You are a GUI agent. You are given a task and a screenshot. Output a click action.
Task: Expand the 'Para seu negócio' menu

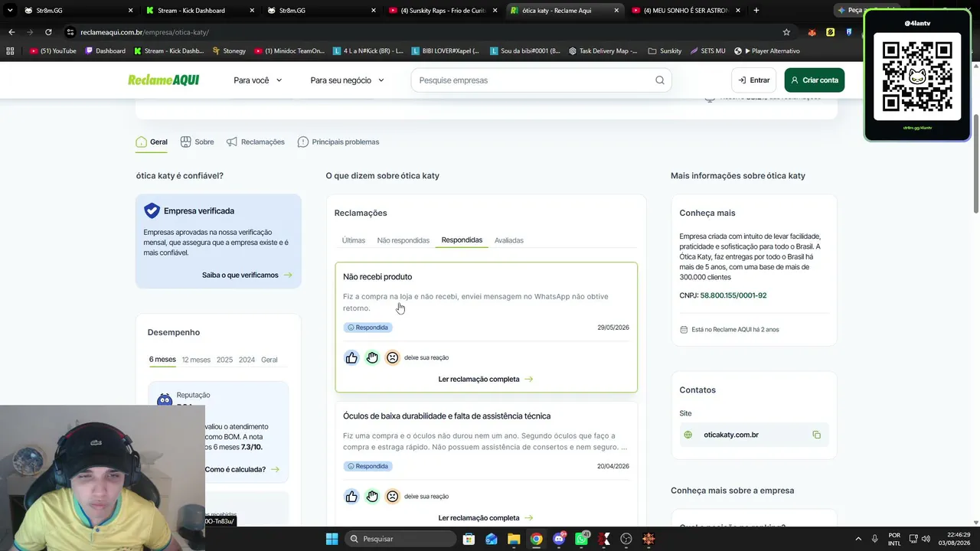click(x=348, y=80)
